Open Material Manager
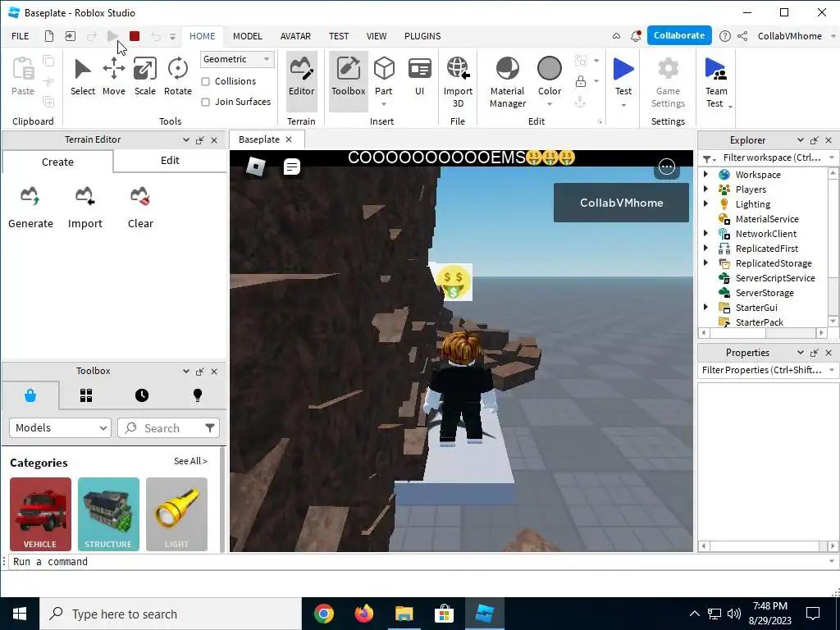The height and width of the screenshot is (630, 840). [507, 83]
